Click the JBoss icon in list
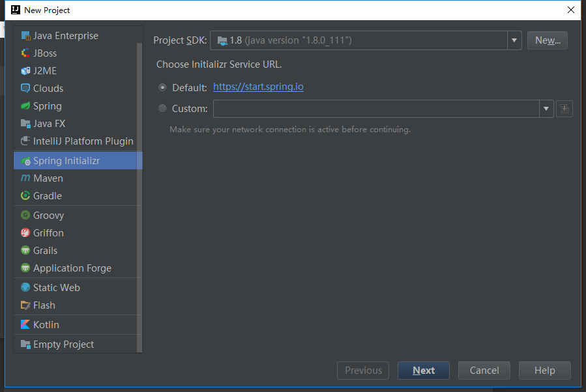This screenshot has height=392, width=586. 25,53
